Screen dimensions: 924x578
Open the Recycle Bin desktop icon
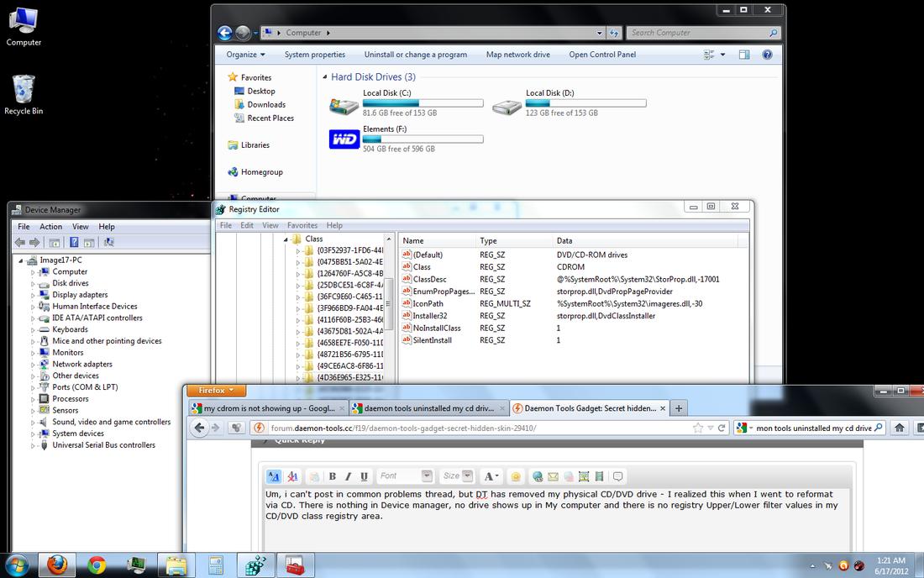tap(24, 94)
